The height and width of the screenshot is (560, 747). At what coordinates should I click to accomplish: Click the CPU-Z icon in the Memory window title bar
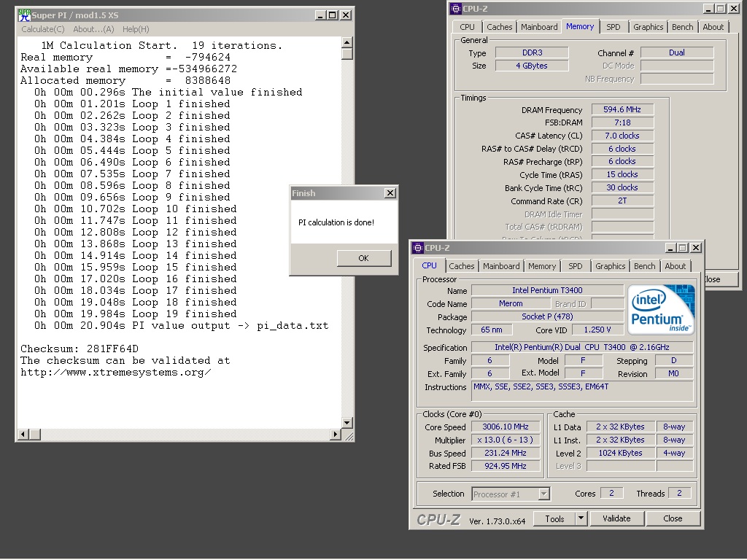pos(456,9)
